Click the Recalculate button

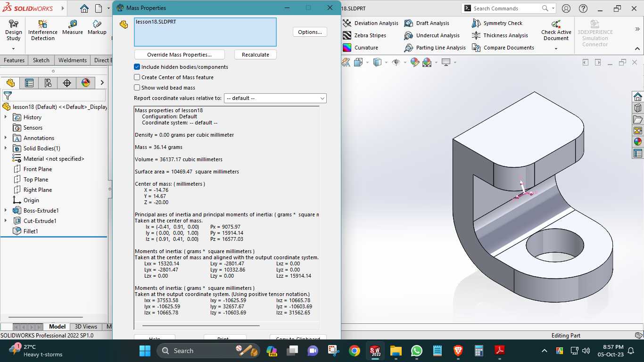click(256, 55)
